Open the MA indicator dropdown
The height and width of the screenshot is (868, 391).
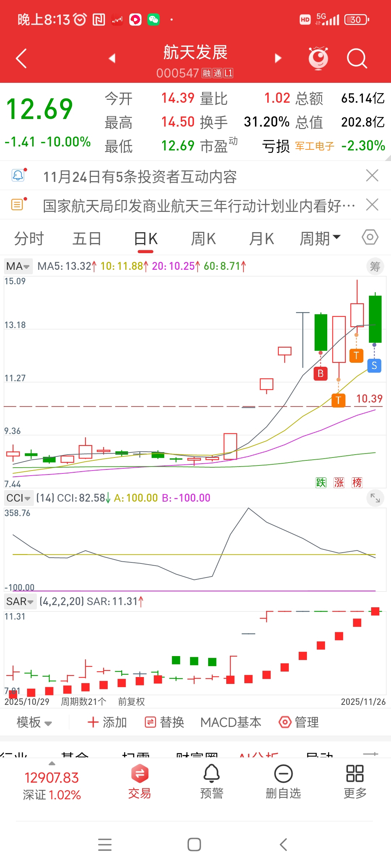pyautogui.click(x=18, y=266)
